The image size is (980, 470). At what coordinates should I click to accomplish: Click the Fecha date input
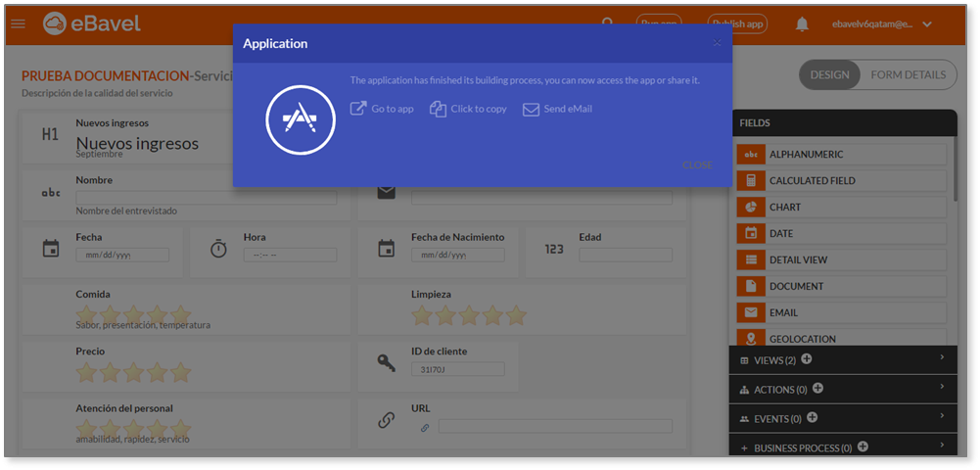click(x=122, y=255)
